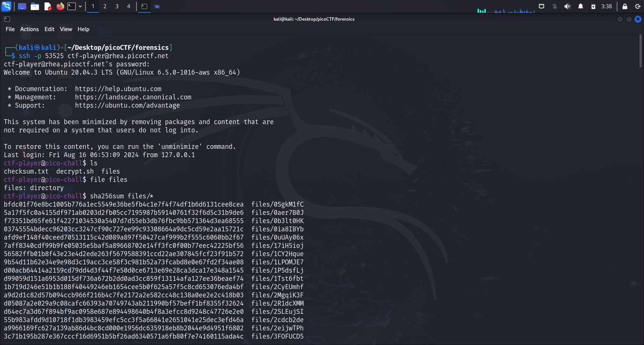644x345 pixels.
Task: Launch Firefox browser
Action: click(x=60, y=6)
